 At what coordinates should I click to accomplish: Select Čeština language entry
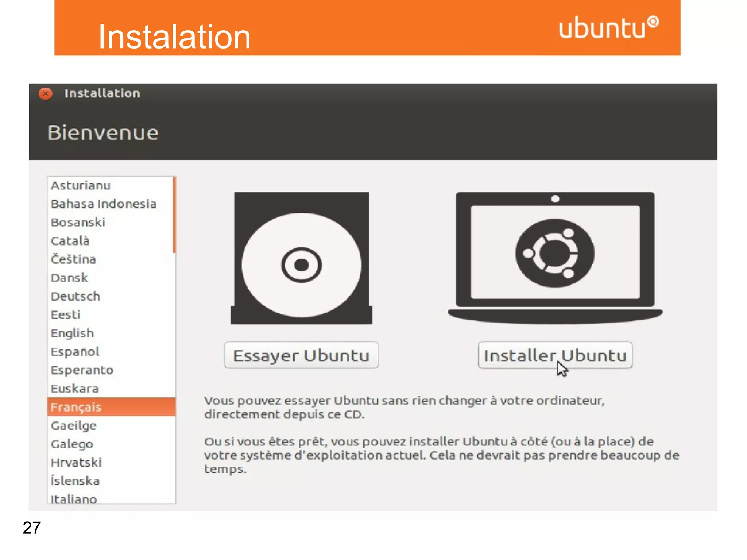point(73,259)
